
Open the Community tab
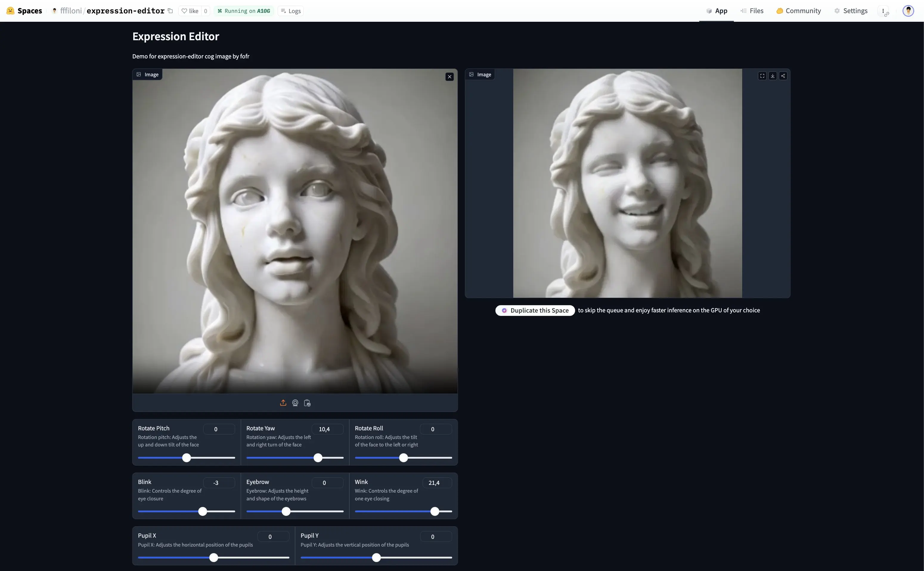coord(798,11)
